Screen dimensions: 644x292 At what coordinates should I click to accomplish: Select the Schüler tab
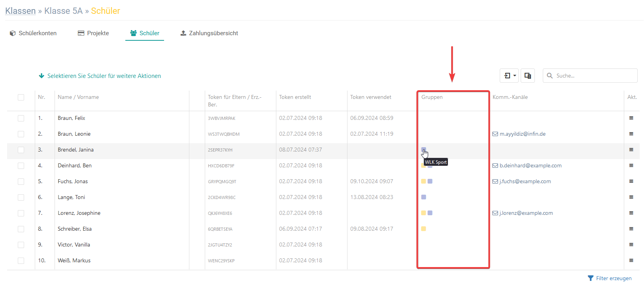click(x=145, y=33)
